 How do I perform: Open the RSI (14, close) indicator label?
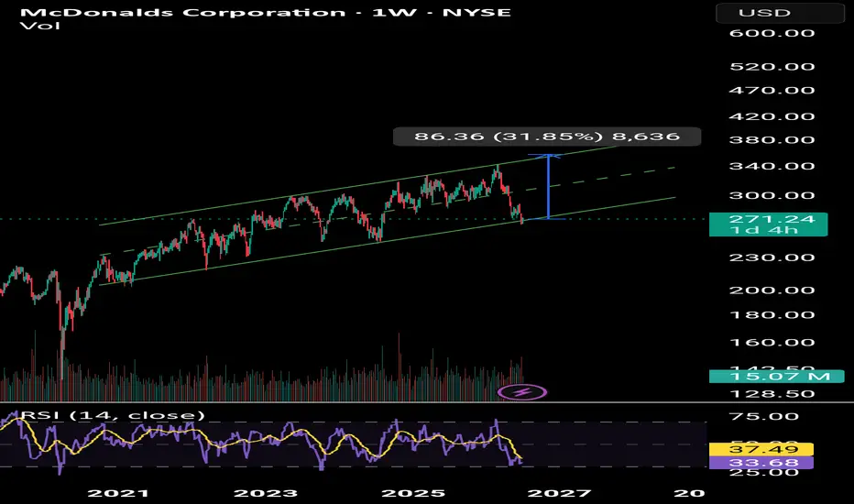point(113,415)
